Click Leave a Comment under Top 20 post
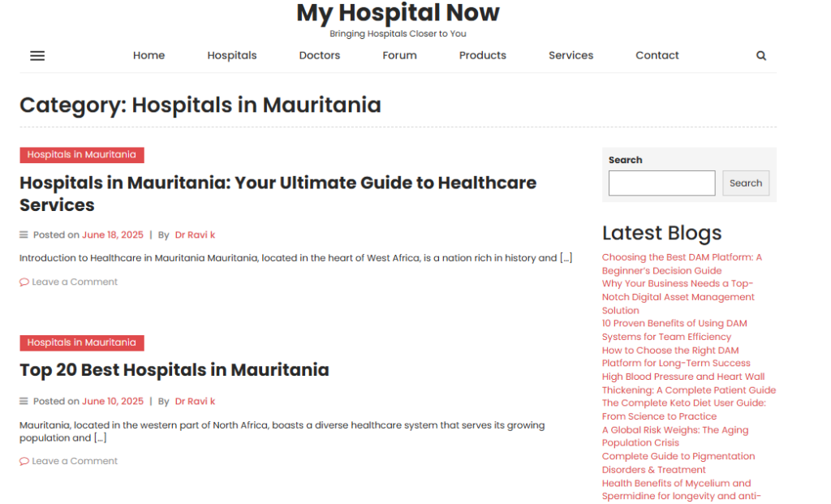The height and width of the screenshot is (504, 831). pos(75,461)
